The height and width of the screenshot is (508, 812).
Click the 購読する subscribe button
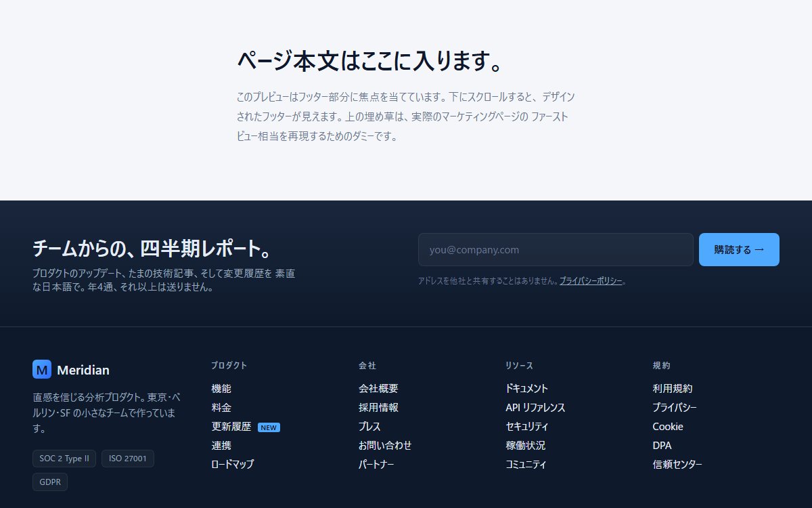point(739,250)
